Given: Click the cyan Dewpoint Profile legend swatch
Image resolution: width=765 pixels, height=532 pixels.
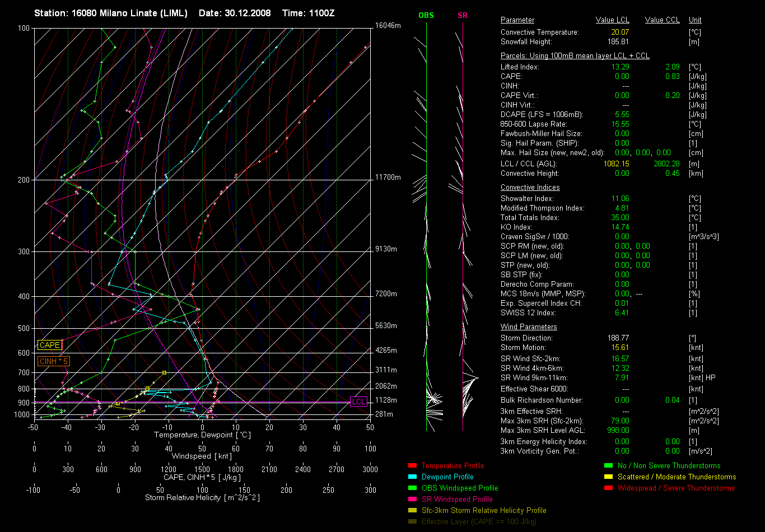Looking at the screenshot, I should pyautogui.click(x=412, y=477).
